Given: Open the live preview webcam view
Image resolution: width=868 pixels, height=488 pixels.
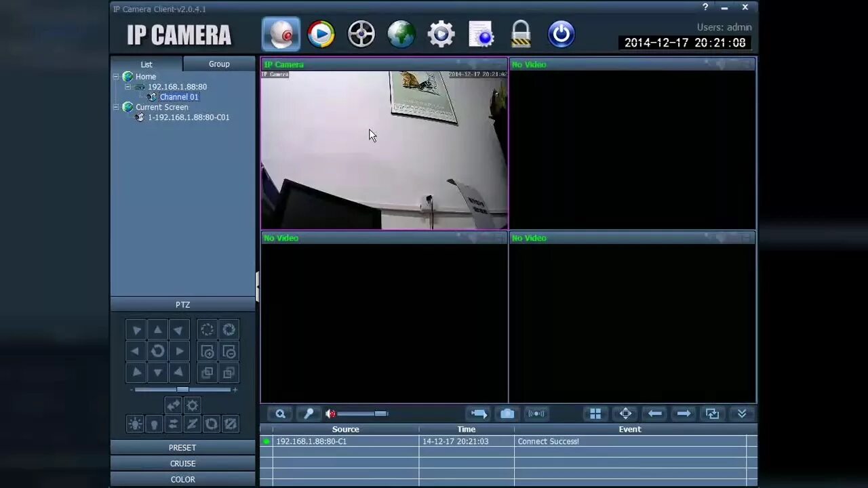Looking at the screenshot, I should [x=281, y=34].
